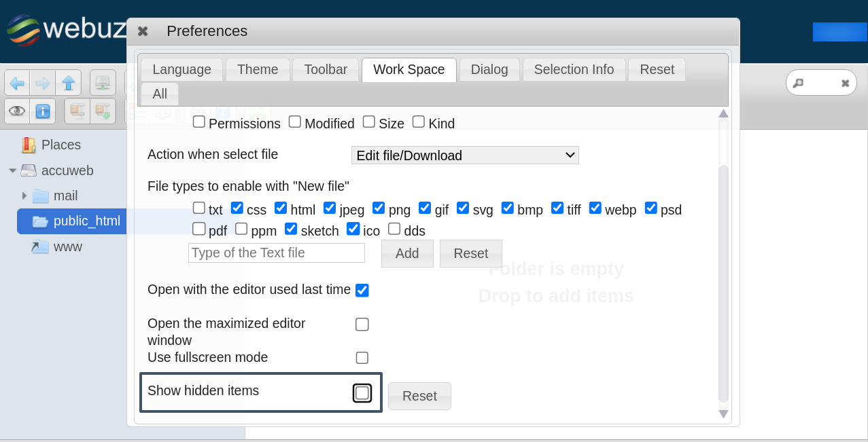Enable the Show hidden items checkbox

[x=362, y=393]
